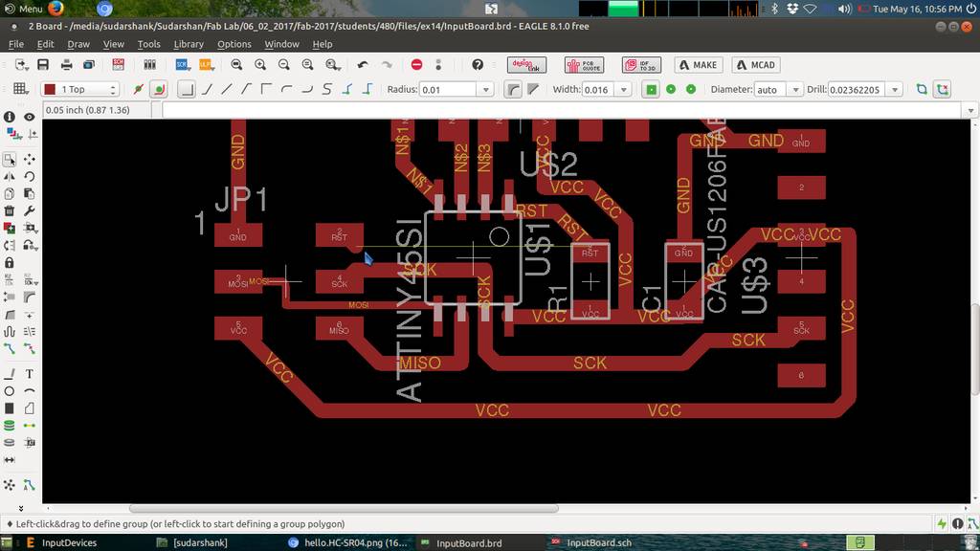Click the Radius value field

pos(449,90)
